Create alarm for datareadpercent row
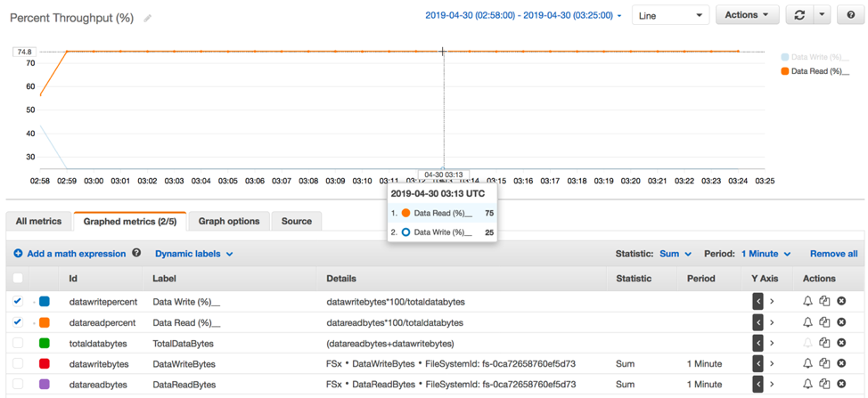Viewport: 868px width, 398px height. 808,322
